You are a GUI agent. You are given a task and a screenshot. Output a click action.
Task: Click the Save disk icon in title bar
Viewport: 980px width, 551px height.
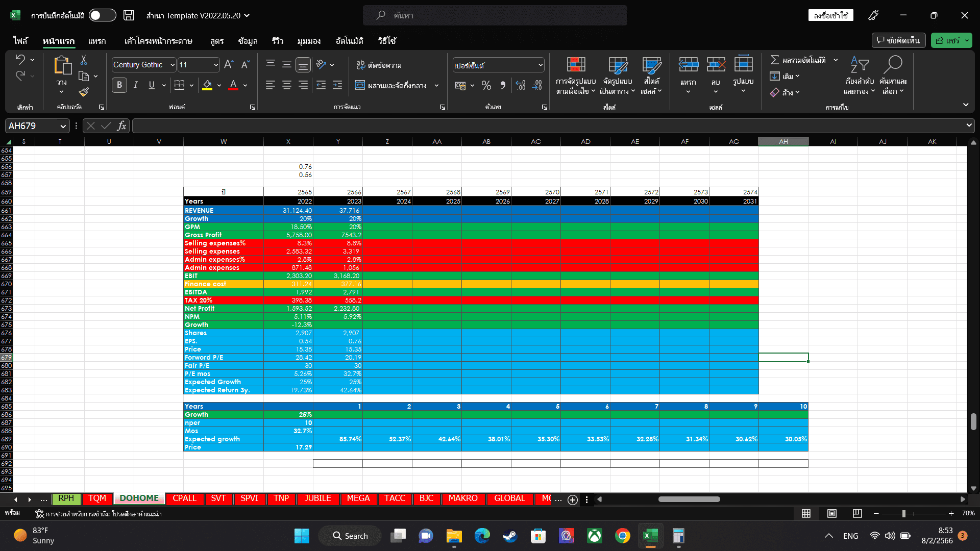[129, 15]
